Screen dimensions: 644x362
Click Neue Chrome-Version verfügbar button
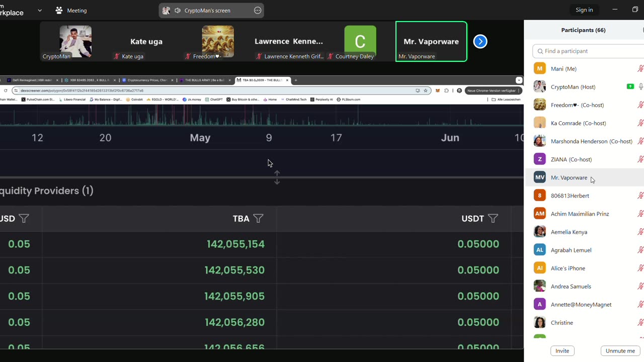tap(494, 90)
